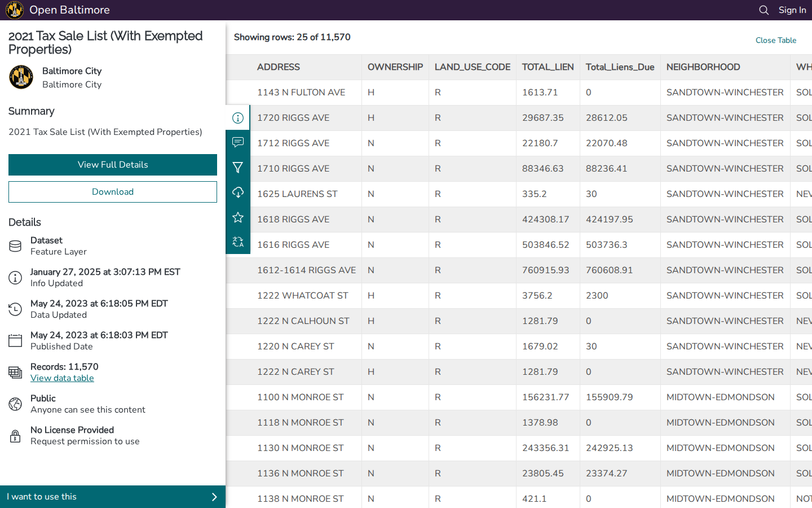812x508 pixels.
Task: Click the No License lock icon
Action: click(15, 436)
